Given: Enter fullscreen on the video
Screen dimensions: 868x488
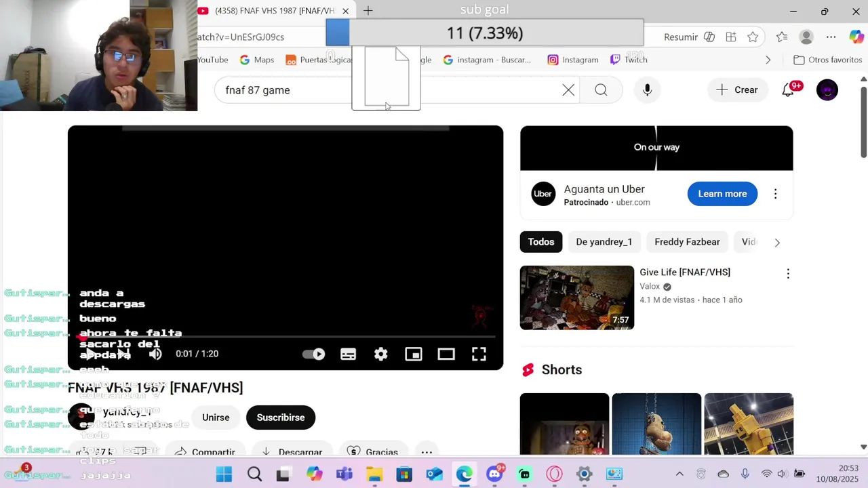Looking at the screenshot, I should coord(479,354).
